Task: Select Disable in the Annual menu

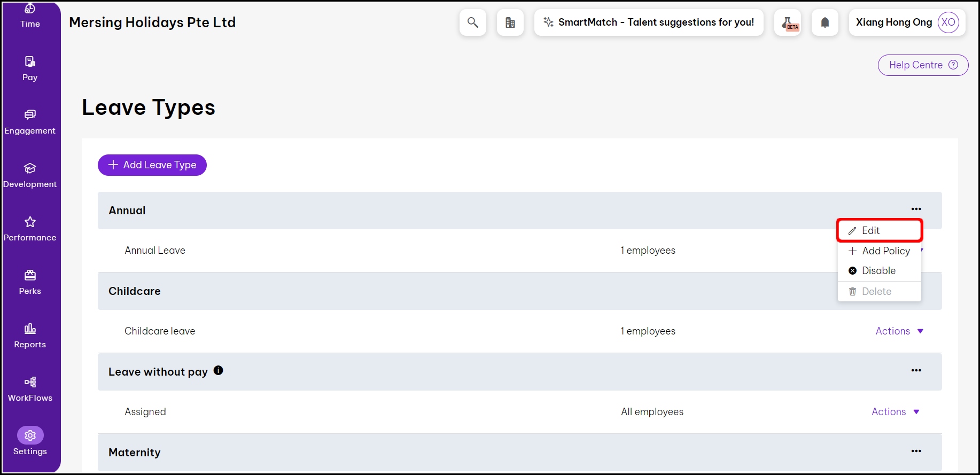Action: tap(878, 271)
